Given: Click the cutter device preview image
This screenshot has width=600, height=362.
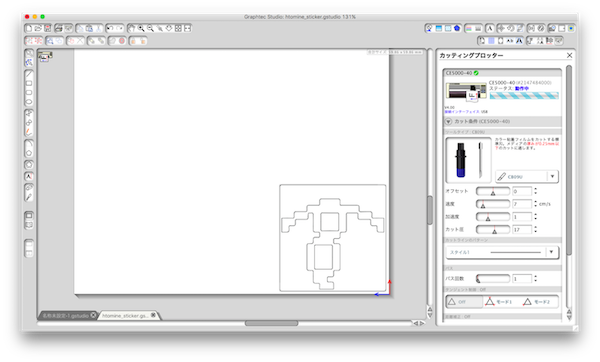Looking at the screenshot, I should [466, 92].
